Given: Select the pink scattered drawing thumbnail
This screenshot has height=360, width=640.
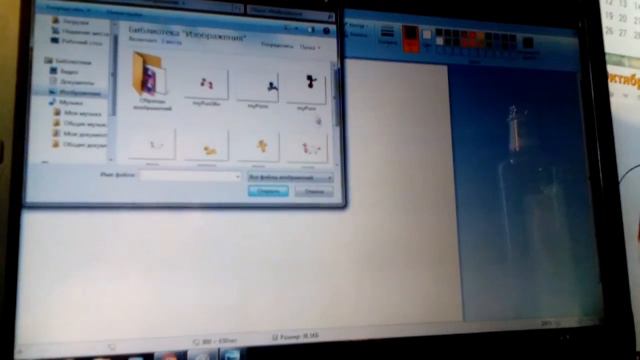Looking at the screenshot, I should click(x=307, y=149).
